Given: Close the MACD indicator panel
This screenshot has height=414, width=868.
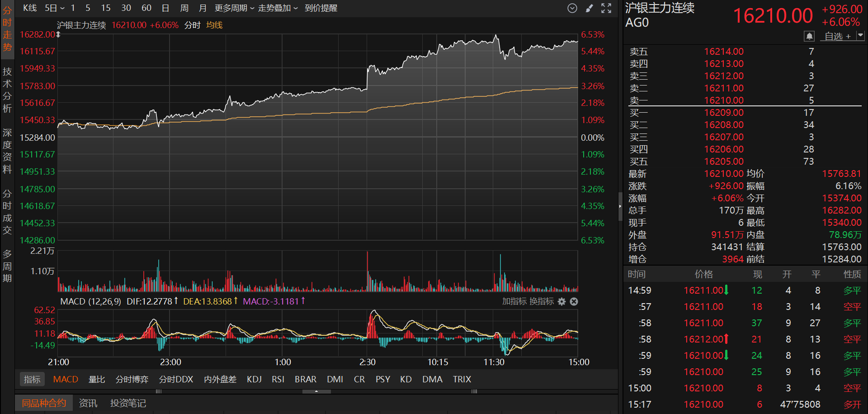Looking at the screenshot, I should pyautogui.click(x=574, y=301).
